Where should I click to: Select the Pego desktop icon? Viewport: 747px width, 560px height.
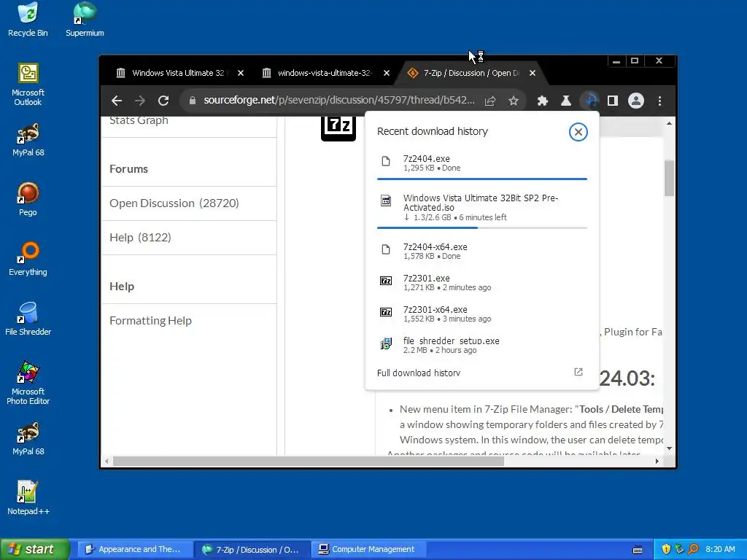tap(28, 200)
